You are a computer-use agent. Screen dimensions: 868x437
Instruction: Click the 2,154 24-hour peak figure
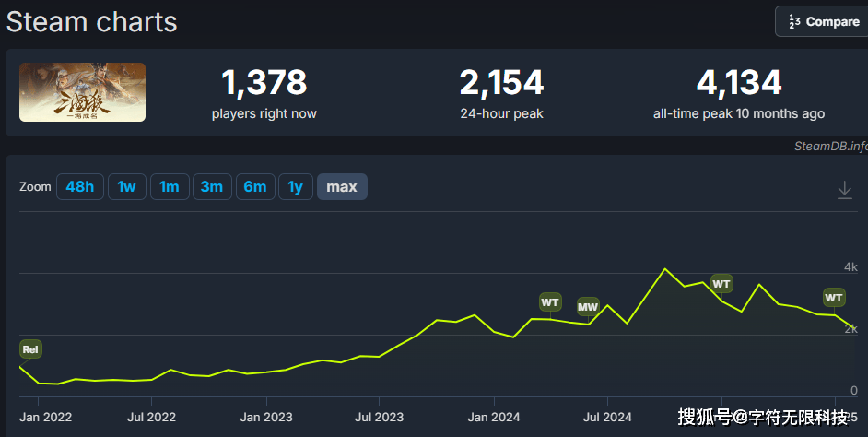point(501,83)
